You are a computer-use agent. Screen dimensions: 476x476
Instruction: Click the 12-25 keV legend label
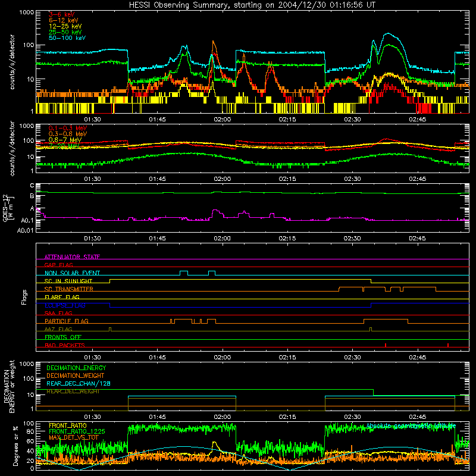65,26
